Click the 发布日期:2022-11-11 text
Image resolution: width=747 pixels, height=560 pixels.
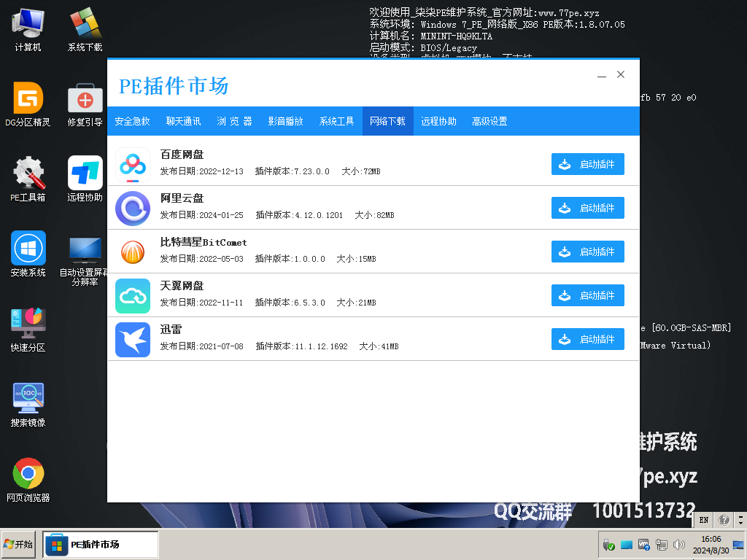pyautogui.click(x=201, y=303)
